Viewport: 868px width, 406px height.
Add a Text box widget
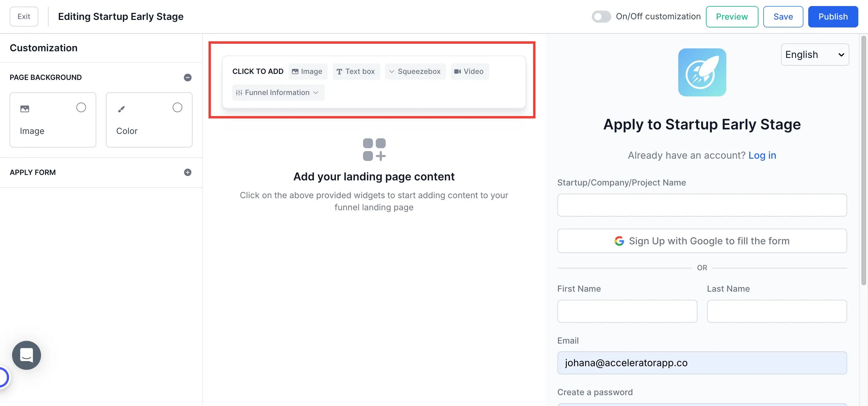[x=356, y=71]
